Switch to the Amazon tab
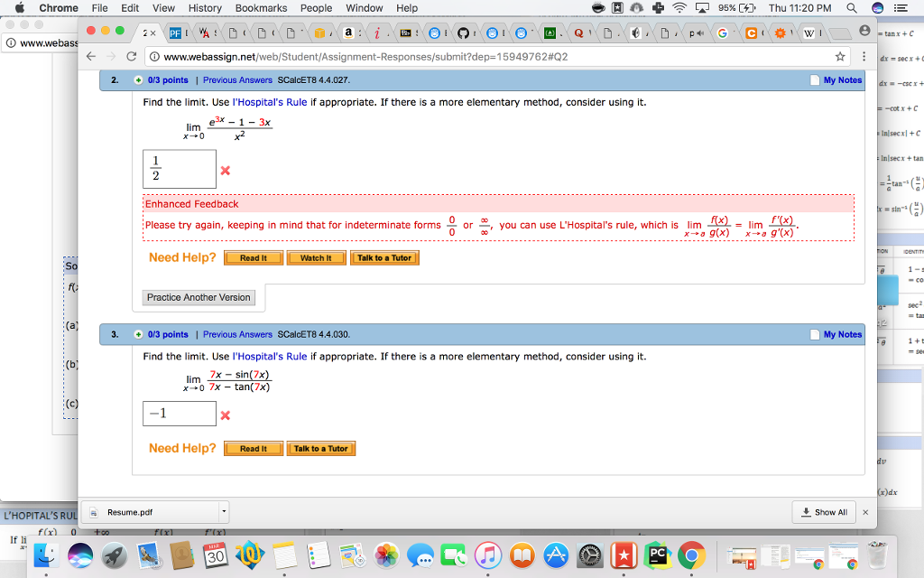This screenshot has height=578, width=924. pos(348,33)
